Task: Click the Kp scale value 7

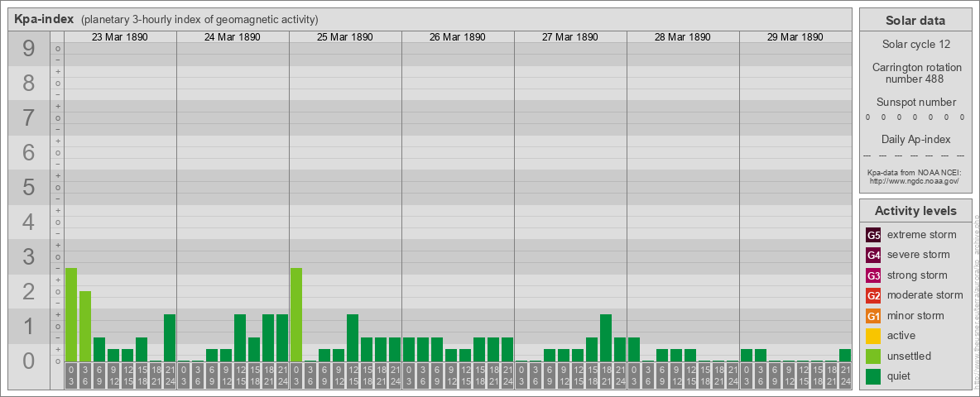Action: click(x=29, y=118)
